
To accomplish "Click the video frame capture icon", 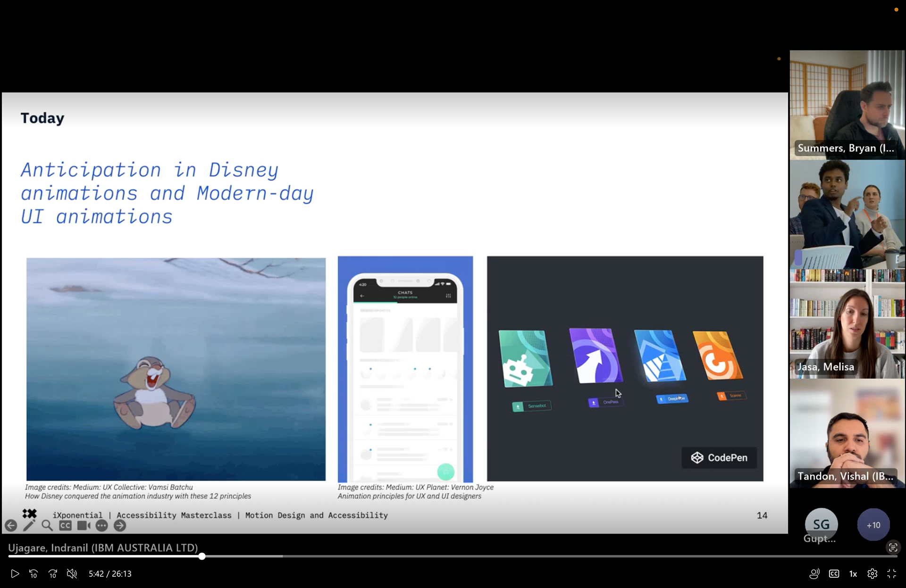I will (x=893, y=547).
